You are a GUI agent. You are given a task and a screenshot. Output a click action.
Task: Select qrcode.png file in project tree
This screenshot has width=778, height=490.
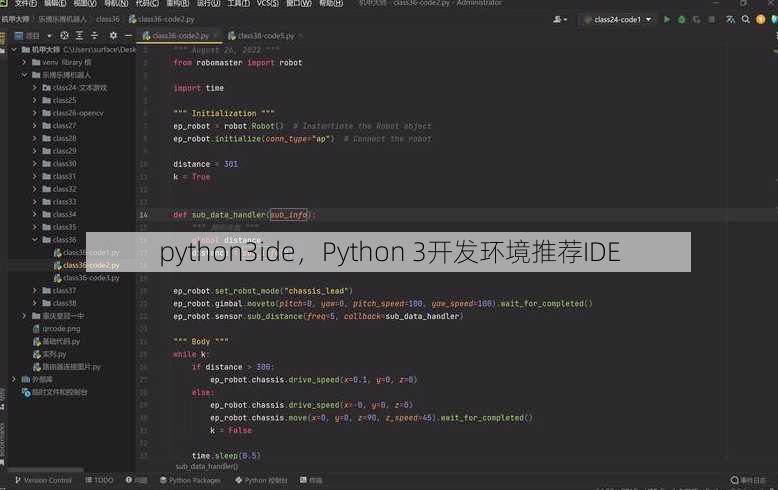(57, 328)
